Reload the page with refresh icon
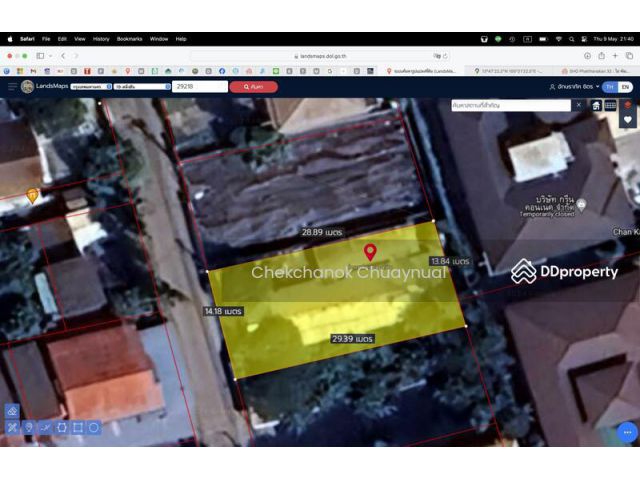Viewport: 640px width, 480px height. [445, 56]
